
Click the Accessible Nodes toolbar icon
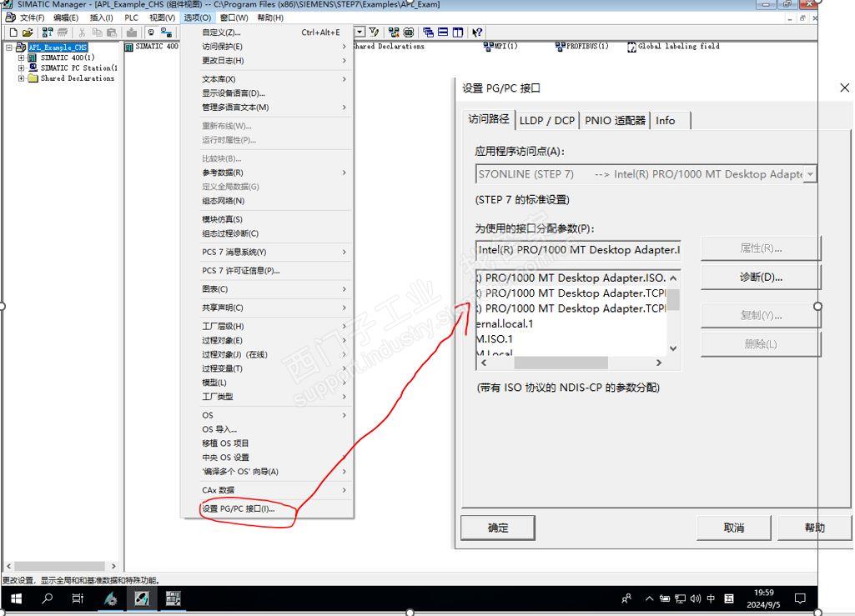pyautogui.click(x=48, y=33)
